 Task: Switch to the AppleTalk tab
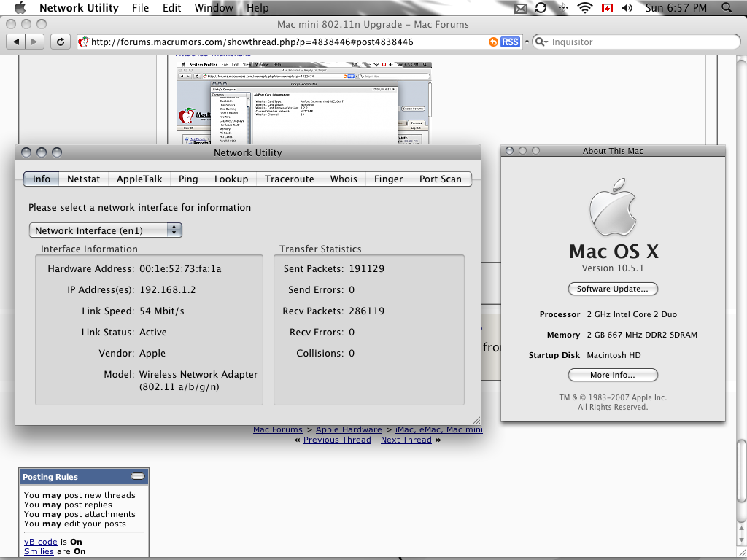coord(139,179)
